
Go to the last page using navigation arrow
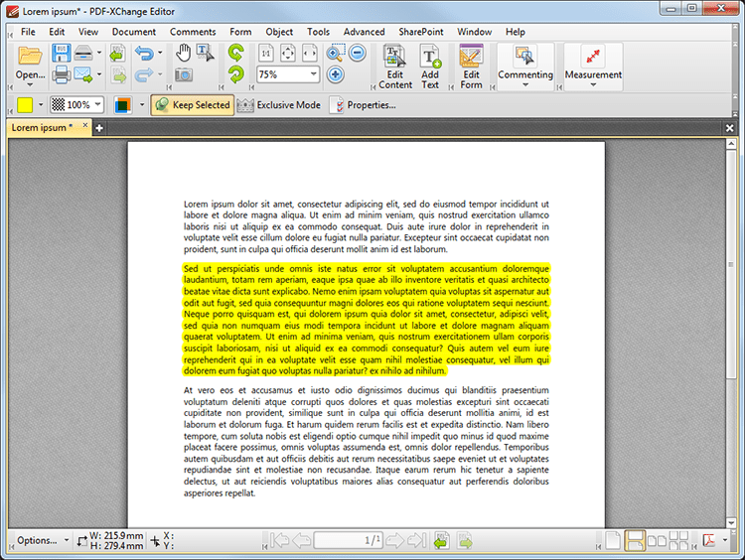tap(416, 540)
